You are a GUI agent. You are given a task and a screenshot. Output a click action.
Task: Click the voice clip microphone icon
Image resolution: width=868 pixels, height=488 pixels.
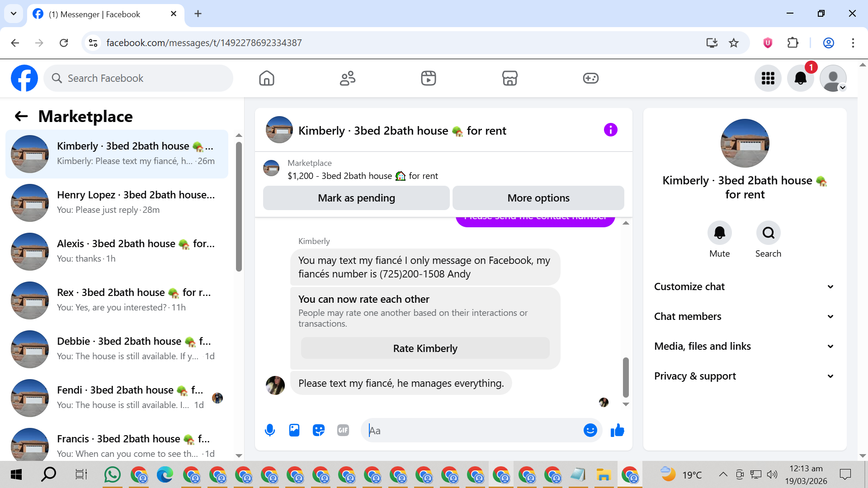click(270, 430)
